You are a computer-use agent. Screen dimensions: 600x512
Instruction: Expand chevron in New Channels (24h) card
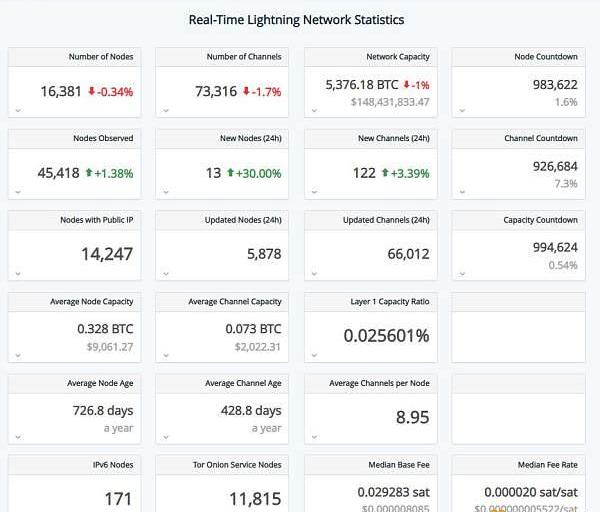(x=314, y=192)
